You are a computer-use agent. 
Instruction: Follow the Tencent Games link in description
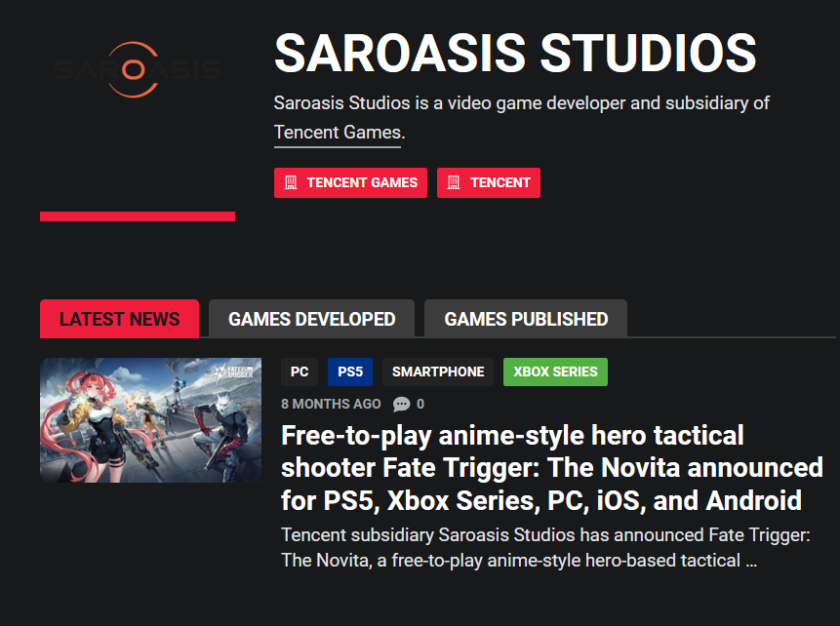coord(338,133)
